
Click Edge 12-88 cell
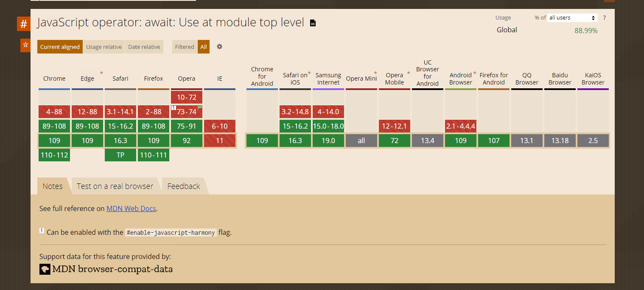[x=87, y=112]
